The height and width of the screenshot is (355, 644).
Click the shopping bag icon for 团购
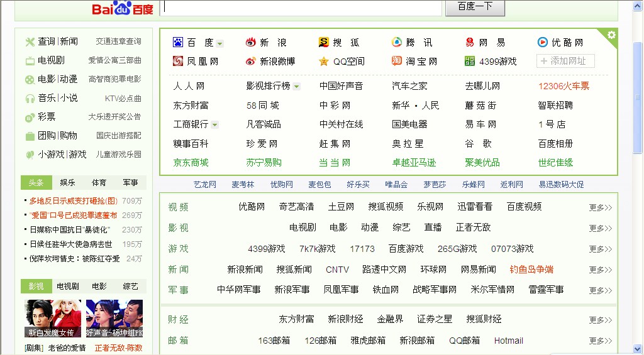coord(30,136)
